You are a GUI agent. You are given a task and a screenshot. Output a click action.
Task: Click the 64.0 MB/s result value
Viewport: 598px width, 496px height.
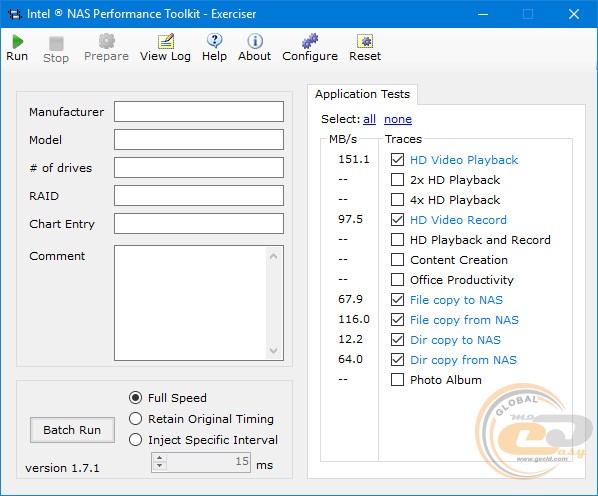pyautogui.click(x=350, y=359)
